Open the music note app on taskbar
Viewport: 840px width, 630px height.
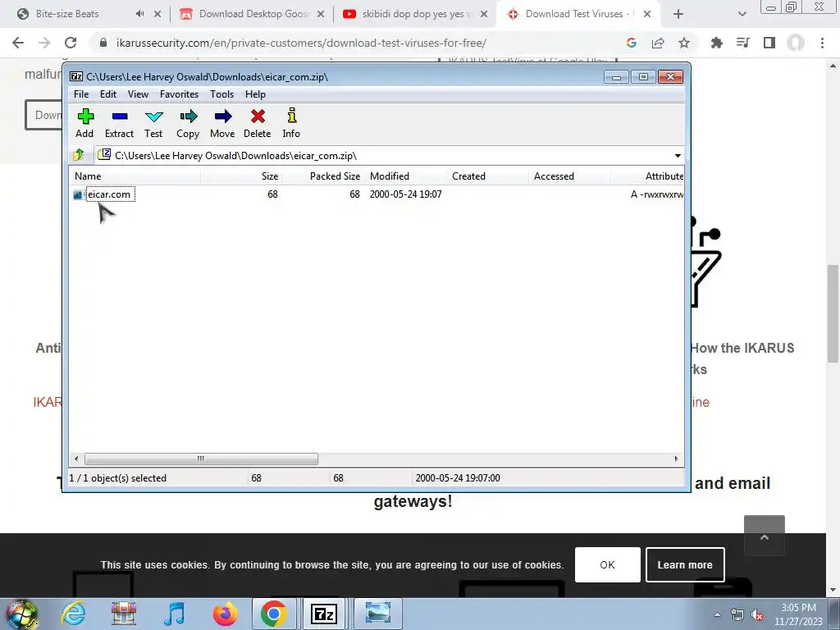tap(175, 614)
